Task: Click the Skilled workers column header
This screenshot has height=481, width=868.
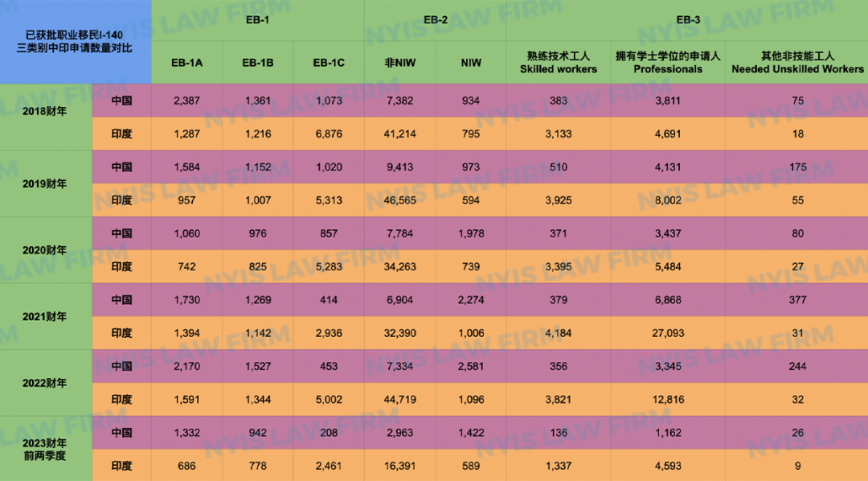Action: [x=558, y=63]
